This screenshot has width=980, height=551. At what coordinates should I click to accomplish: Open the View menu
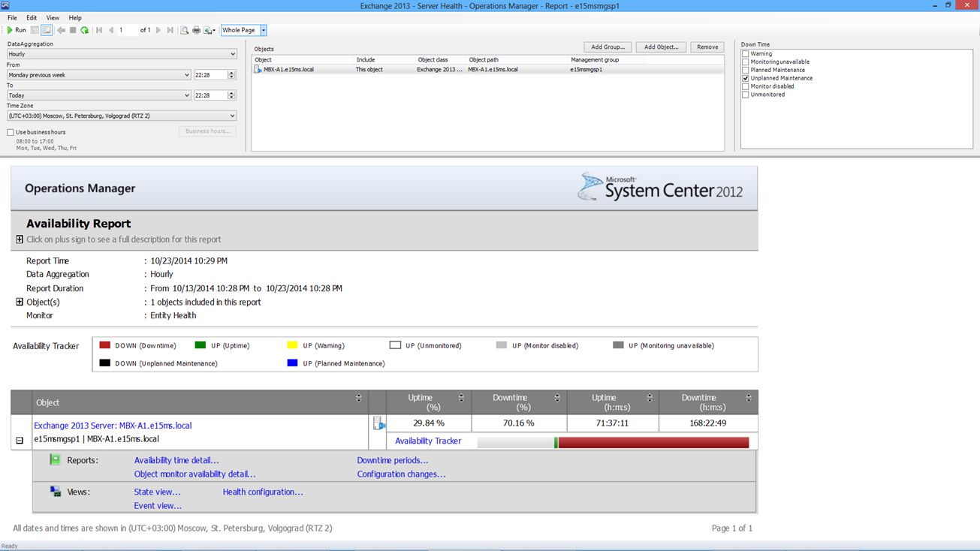coord(53,17)
